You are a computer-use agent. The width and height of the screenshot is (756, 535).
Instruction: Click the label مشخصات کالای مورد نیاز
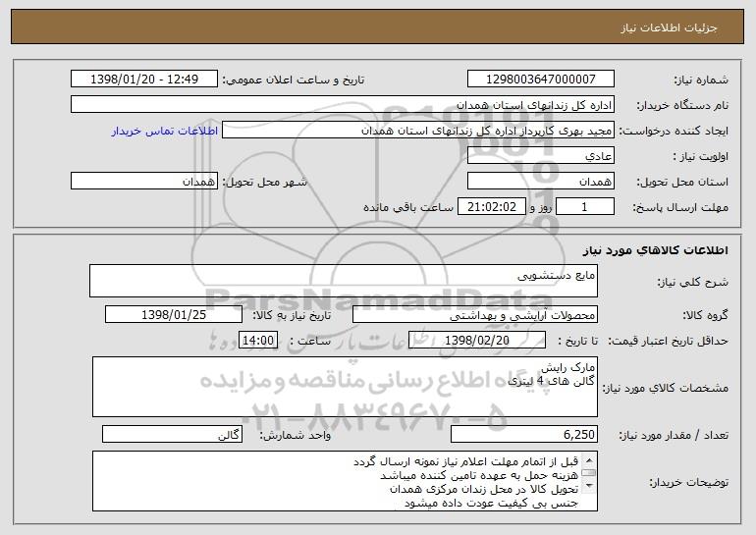pyautogui.click(x=666, y=388)
